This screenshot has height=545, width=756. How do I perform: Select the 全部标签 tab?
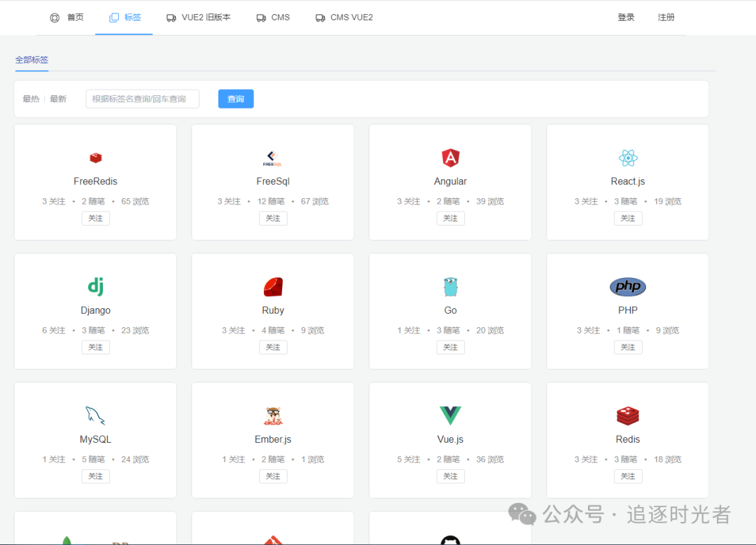coord(31,61)
